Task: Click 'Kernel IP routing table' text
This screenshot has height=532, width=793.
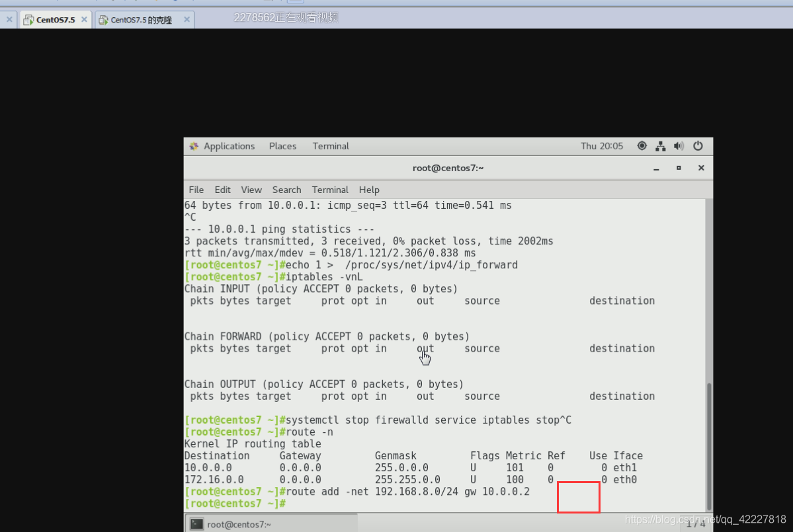Action: coord(253,444)
